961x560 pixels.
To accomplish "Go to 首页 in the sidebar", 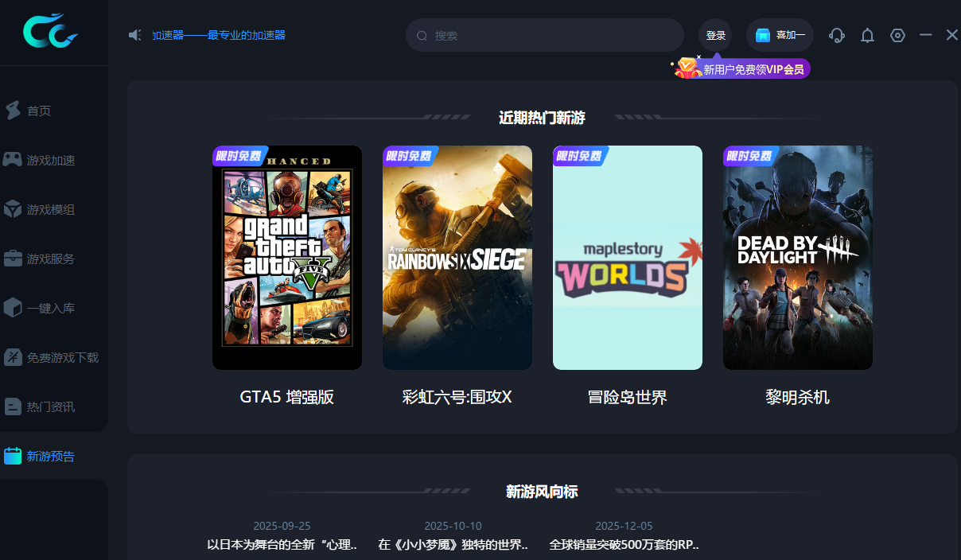I will tap(38, 111).
